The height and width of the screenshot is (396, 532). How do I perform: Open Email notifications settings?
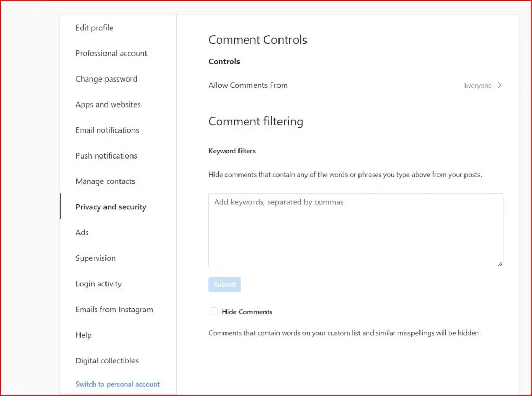108,130
